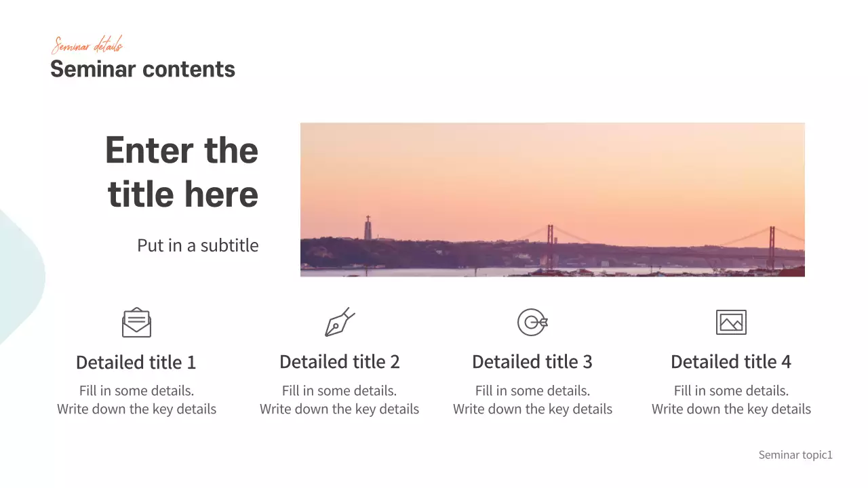The image size is (868, 488).
Task: Select the framed picture icon
Action: coord(731,322)
